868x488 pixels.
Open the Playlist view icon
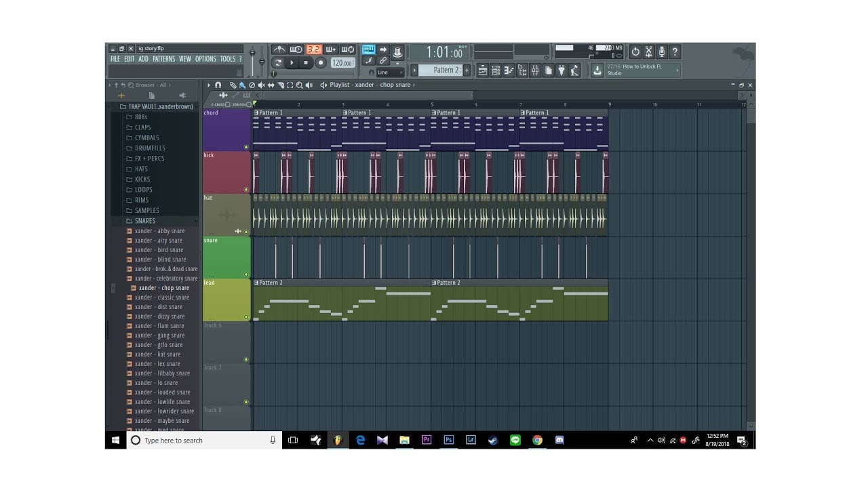(x=483, y=70)
